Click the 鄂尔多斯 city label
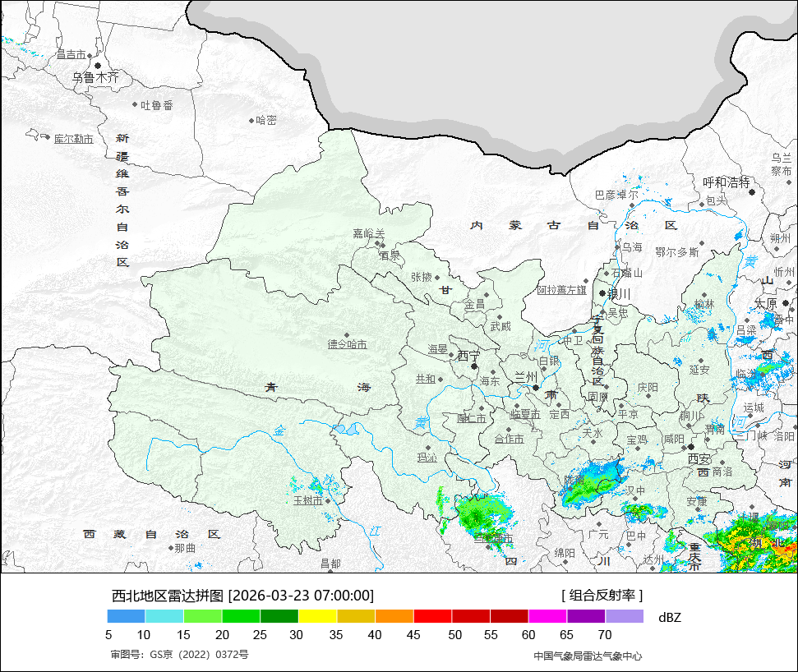 click(677, 252)
